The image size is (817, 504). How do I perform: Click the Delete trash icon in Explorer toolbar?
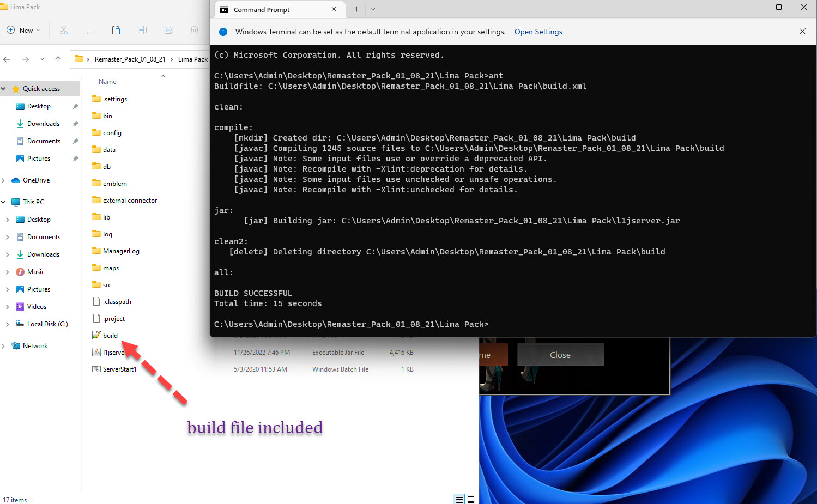pos(195,31)
